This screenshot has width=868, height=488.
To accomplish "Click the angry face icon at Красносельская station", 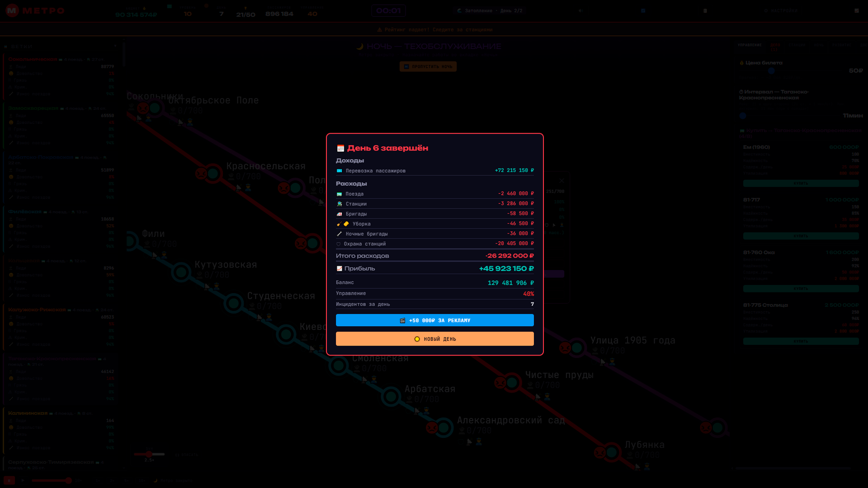I will click(x=201, y=174).
